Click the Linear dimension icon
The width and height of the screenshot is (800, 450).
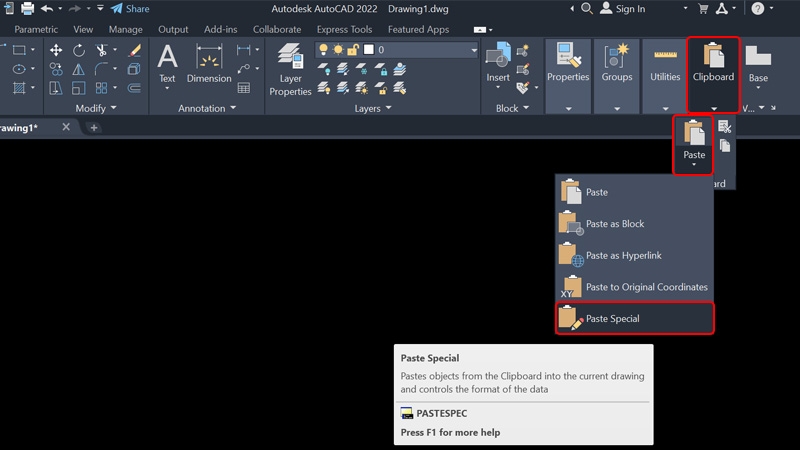pyautogui.click(x=243, y=49)
